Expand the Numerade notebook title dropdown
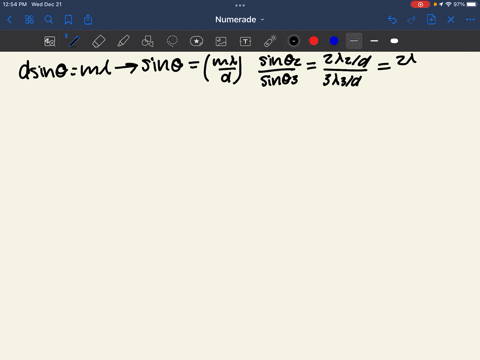Viewport: 480px width, 360px height. (239, 20)
